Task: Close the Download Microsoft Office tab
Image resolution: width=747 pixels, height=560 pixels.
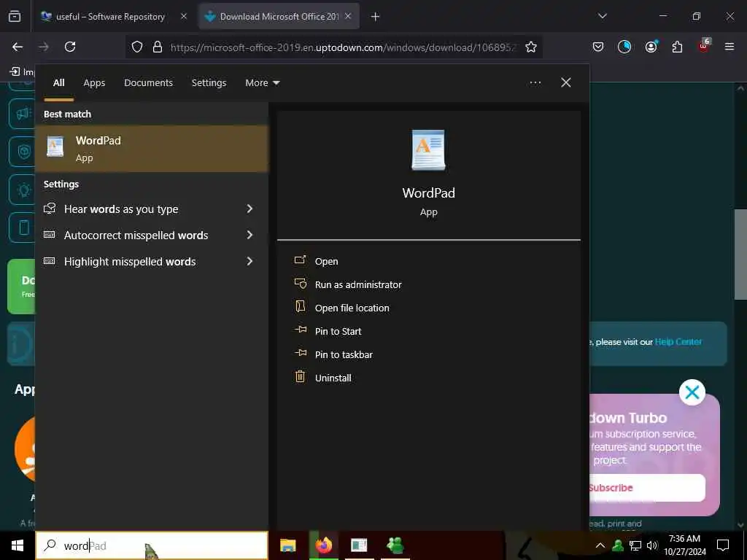Action: pos(348,16)
